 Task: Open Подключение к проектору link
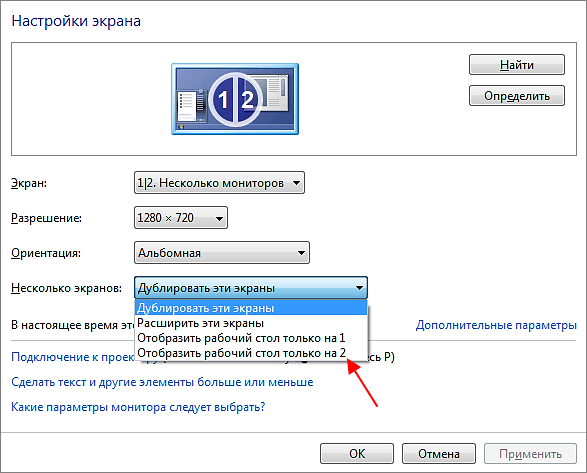point(73,357)
